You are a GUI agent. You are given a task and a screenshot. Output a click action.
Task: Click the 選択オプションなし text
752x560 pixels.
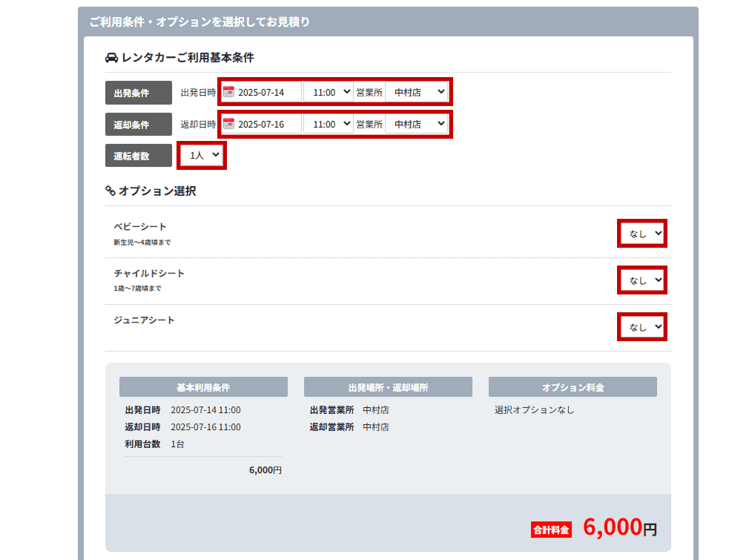click(x=534, y=410)
